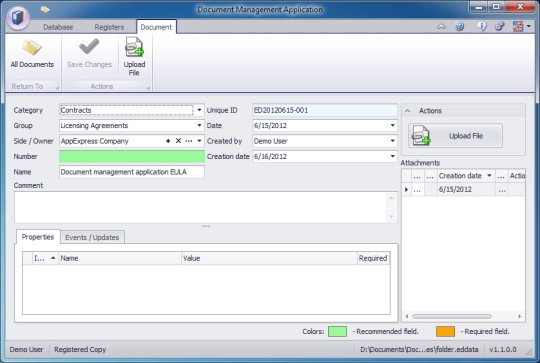Viewport: 540px width, 363px height.
Task: Click Comment box scroll-up arrow
Action: coord(392,198)
